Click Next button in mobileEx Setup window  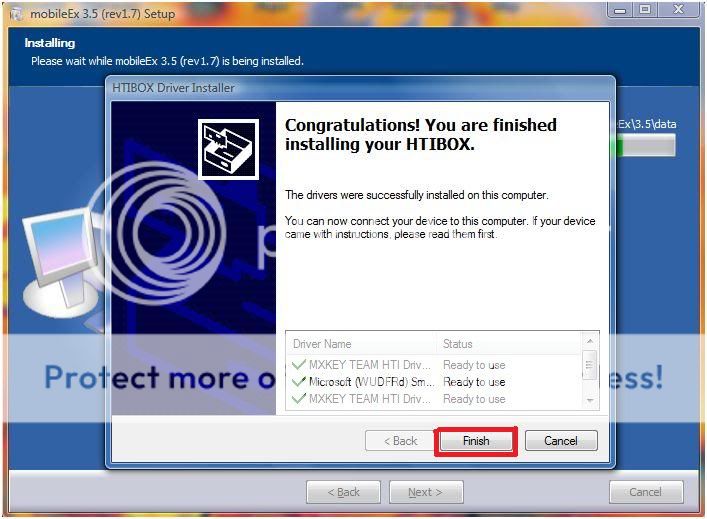pos(426,492)
